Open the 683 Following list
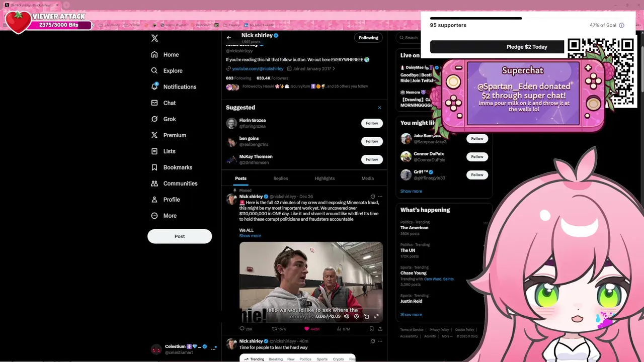 238,78
